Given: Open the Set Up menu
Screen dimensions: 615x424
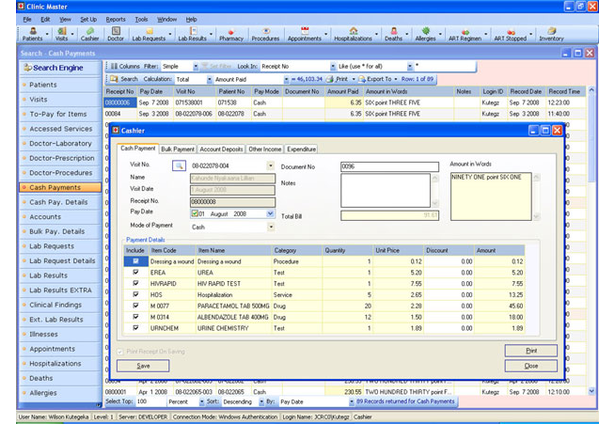Looking at the screenshot, I should [x=88, y=19].
